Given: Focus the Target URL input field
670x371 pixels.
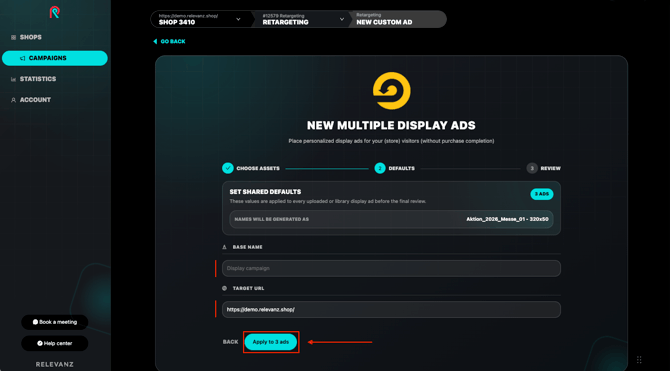Looking at the screenshot, I should click(x=391, y=309).
